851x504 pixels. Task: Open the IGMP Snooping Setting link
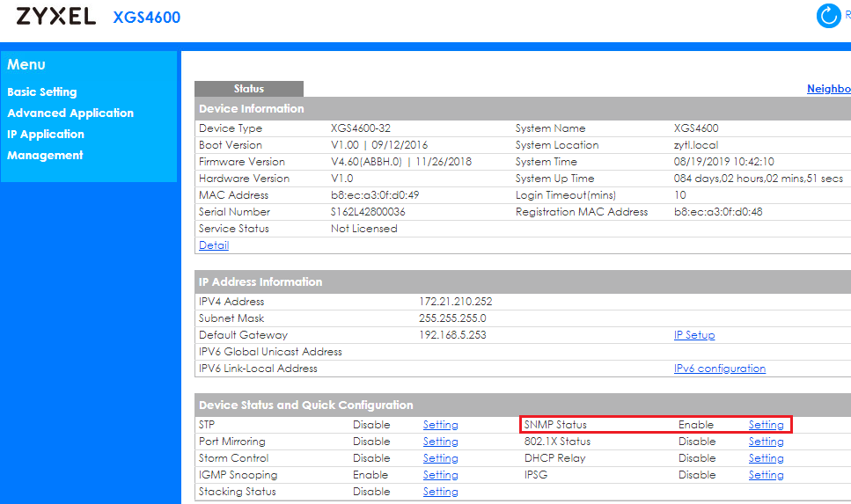440,475
